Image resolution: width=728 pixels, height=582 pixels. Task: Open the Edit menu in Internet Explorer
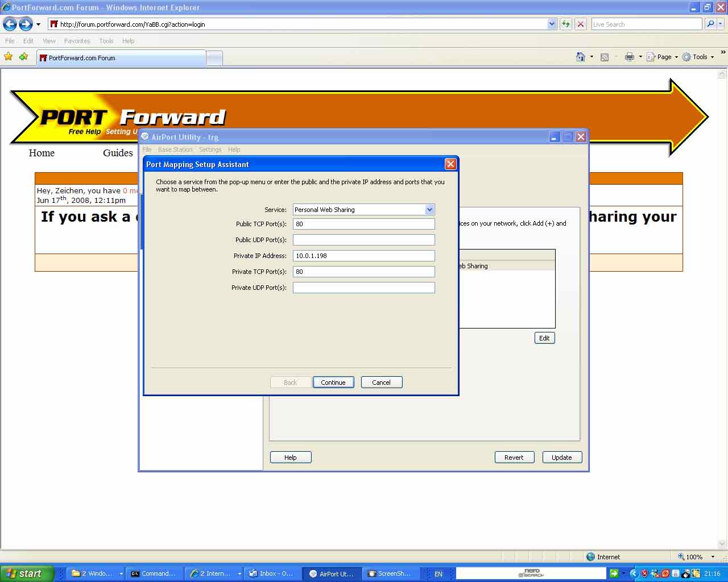click(28, 41)
